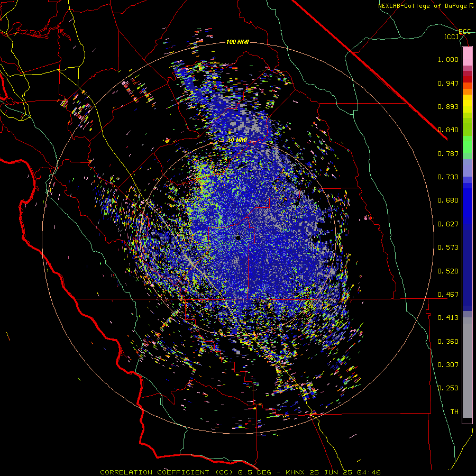This screenshot has width=476, height=476.
Task: Select the 0.413 legend value
Action: point(448,318)
